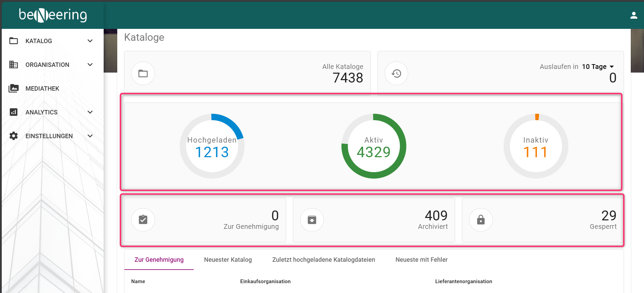Click the Inaktiv 111 count
644x293 pixels.
[536, 152]
